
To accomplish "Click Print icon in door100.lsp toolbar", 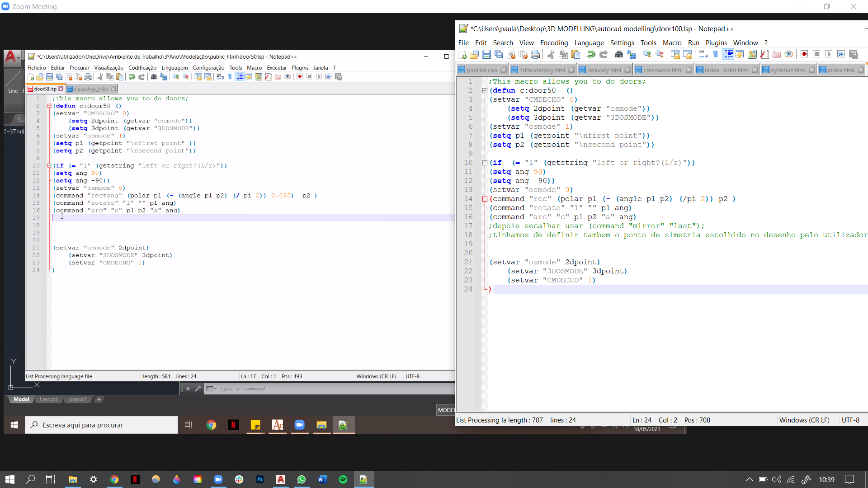I will (x=535, y=55).
